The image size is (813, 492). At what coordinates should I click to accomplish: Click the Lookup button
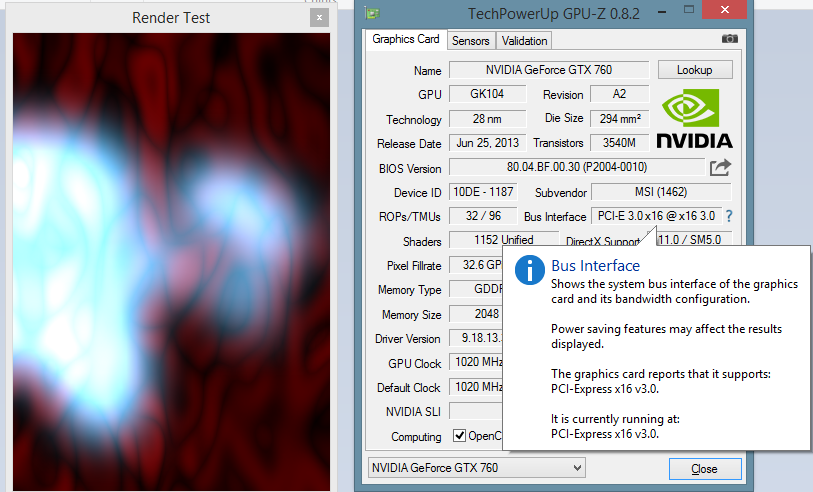pos(695,70)
